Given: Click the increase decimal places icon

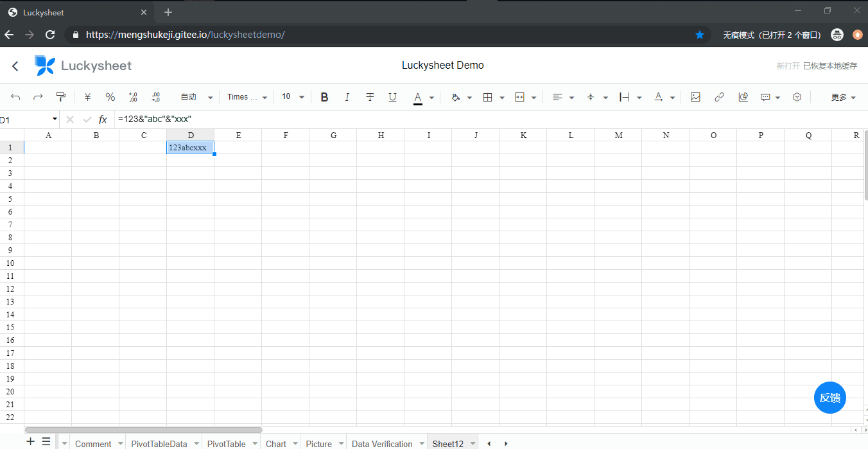Looking at the screenshot, I should (155, 97).
